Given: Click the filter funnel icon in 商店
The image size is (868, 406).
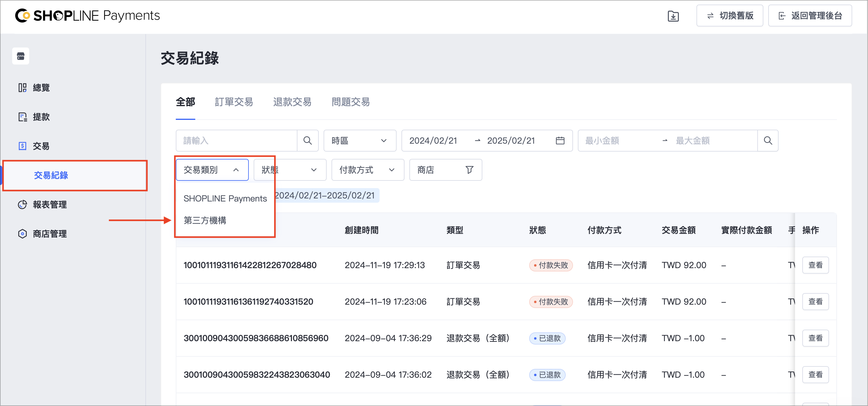Looking at the screenshot, I should click(x=469, y=170).
